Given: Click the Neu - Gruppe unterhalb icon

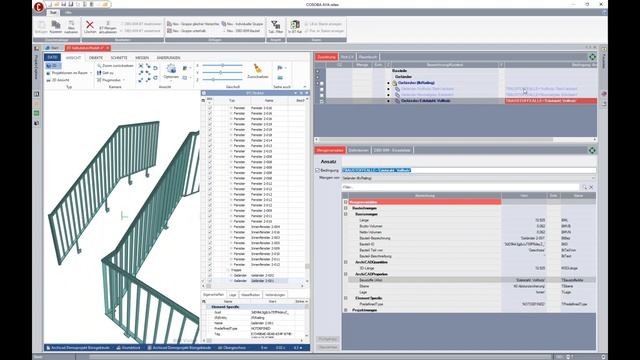Looking at the screenshot, I should coord(169,31).
